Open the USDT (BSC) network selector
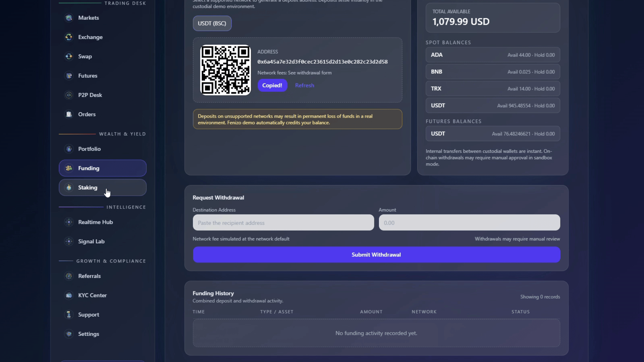Image resolution: width=644 pixels, height=362 pixels. pos(212,23)
